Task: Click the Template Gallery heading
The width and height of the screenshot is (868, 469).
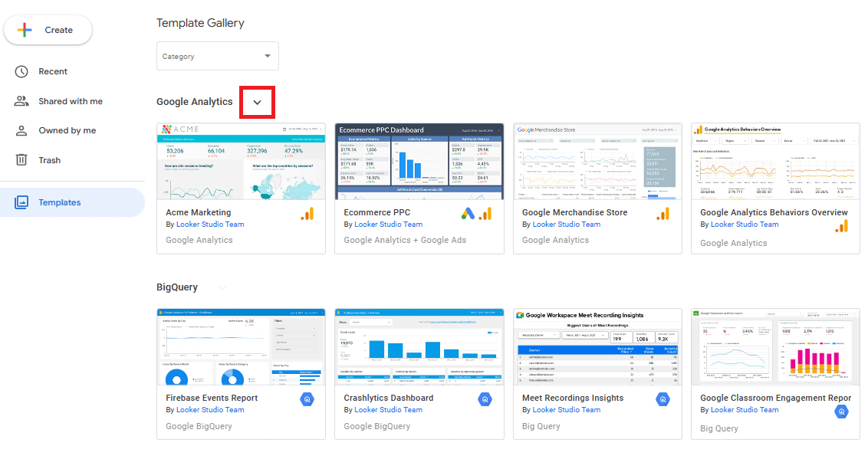Action: [200, 23]
